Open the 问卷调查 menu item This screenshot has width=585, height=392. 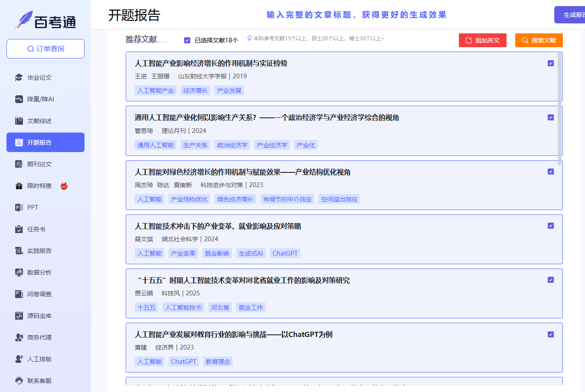pos(39,294)
